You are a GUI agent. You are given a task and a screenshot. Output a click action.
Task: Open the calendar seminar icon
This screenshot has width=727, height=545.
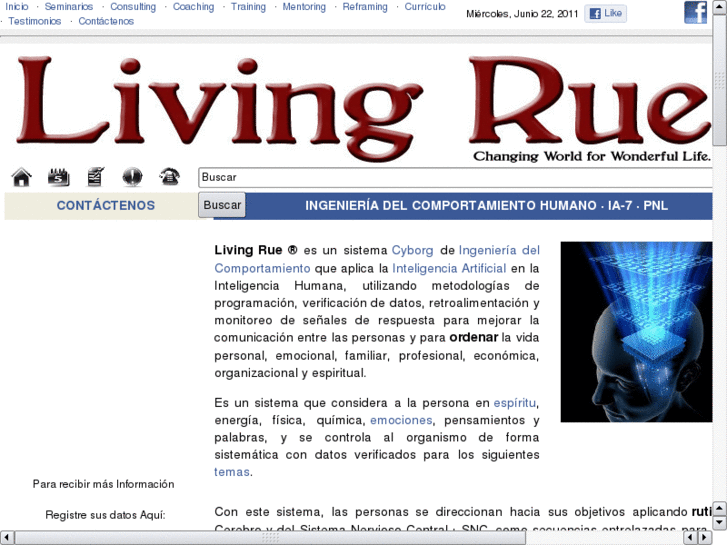(58, 177)
